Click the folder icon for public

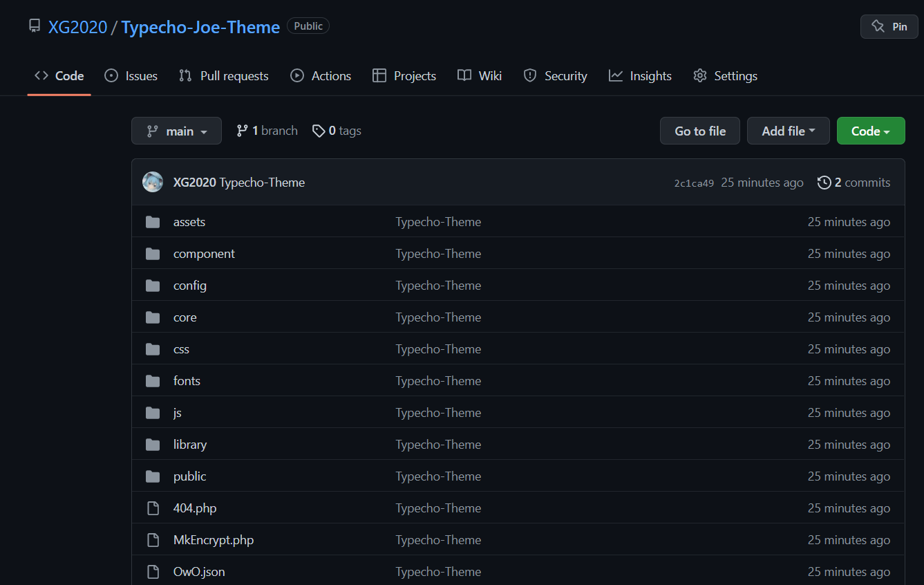click(x=153, y=476)
